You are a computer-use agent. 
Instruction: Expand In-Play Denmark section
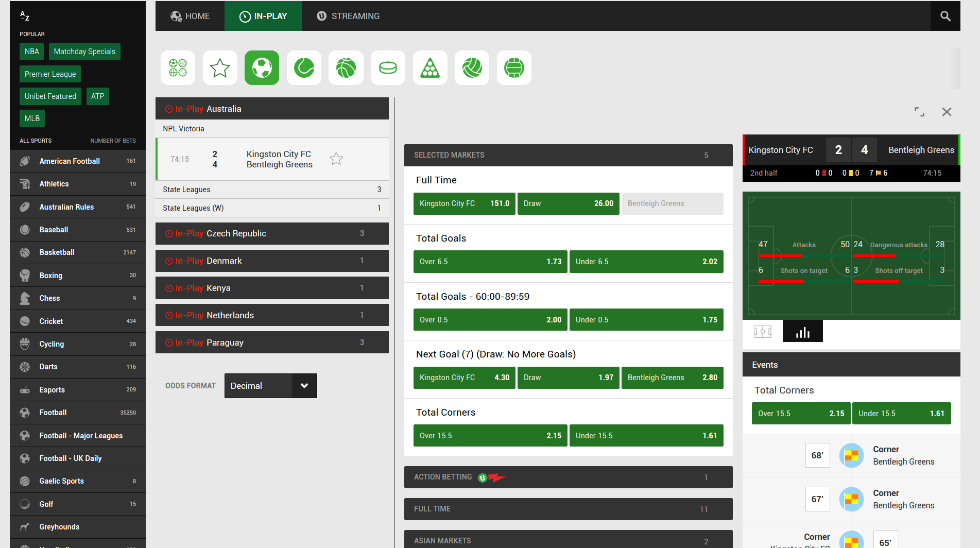pos(272,261)
